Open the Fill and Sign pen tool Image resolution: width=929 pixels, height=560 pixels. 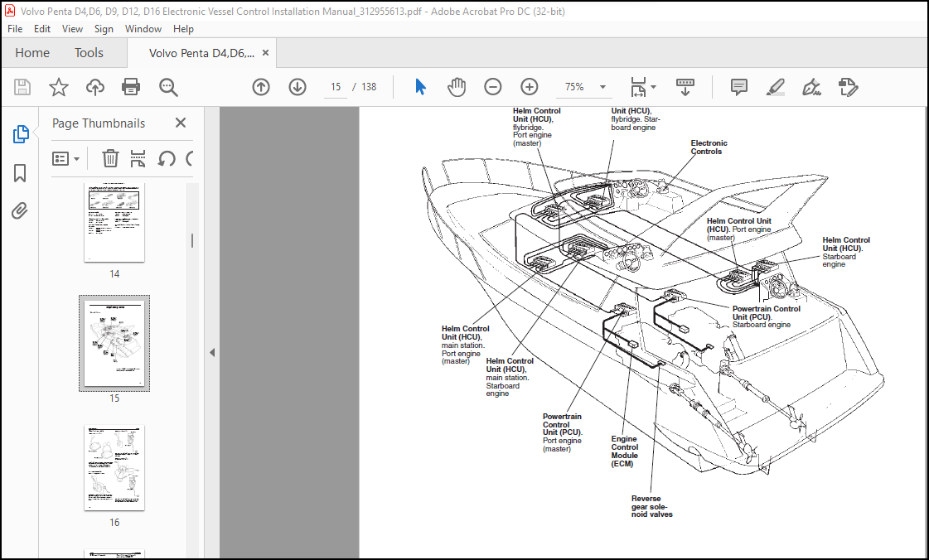click(811, 87)
